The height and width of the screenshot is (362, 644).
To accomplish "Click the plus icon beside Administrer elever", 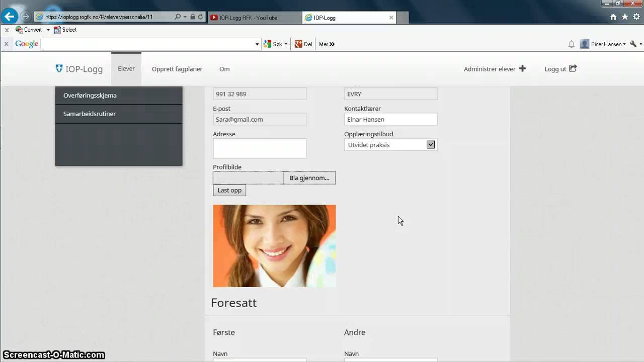I will [x=522, y=68].
